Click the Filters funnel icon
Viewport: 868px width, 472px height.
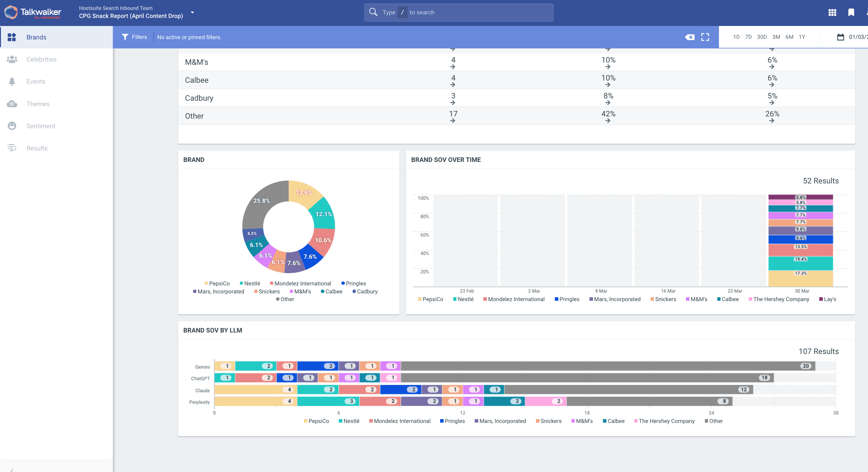pos(125,37)
